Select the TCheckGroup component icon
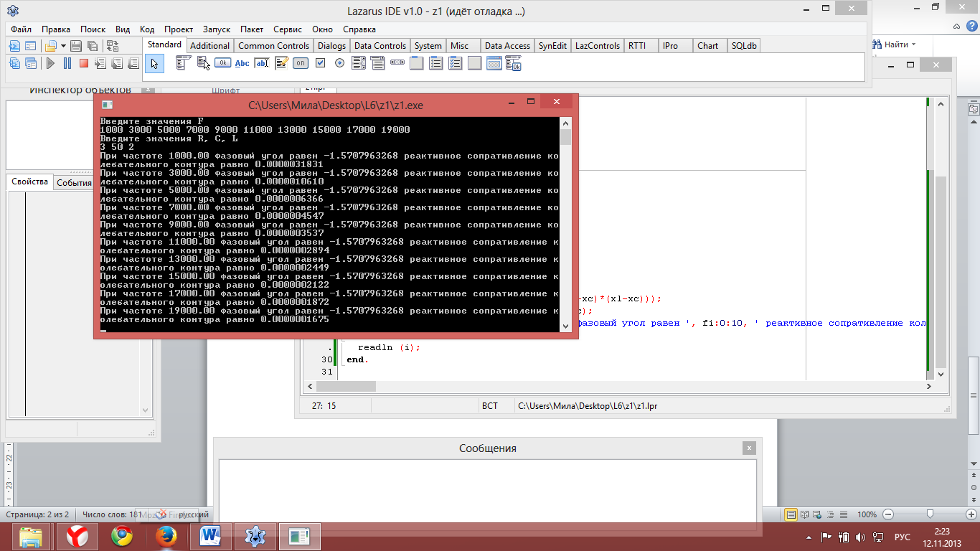Screen dimensions: 980x551 pos(456,63)
